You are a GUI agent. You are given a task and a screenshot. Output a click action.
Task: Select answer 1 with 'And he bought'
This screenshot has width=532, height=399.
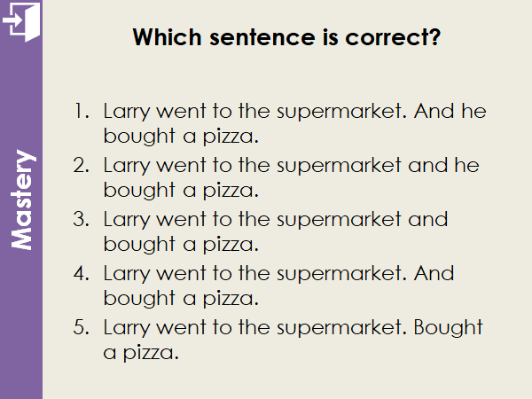click(x=293, y=125)
